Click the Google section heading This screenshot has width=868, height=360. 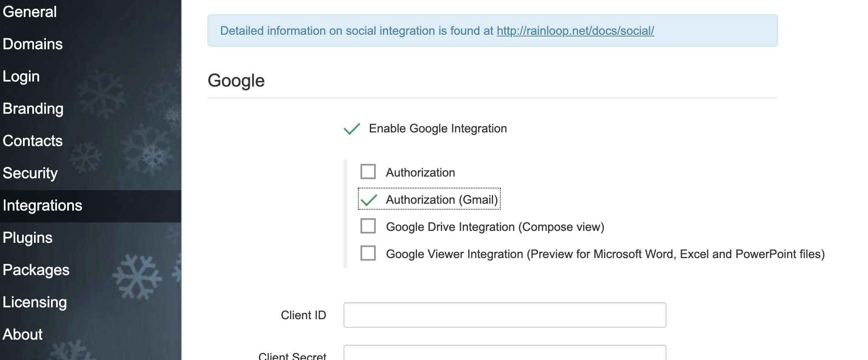236,81
